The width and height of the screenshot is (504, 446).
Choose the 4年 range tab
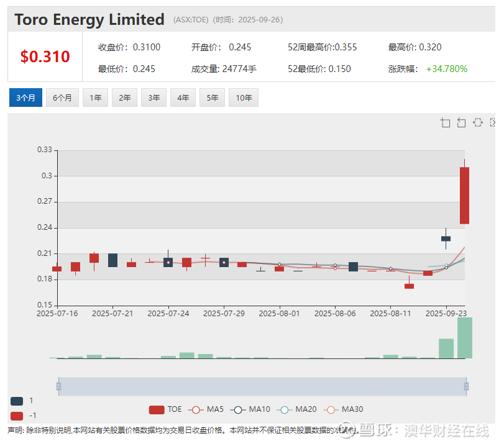[x=183, y=98]
